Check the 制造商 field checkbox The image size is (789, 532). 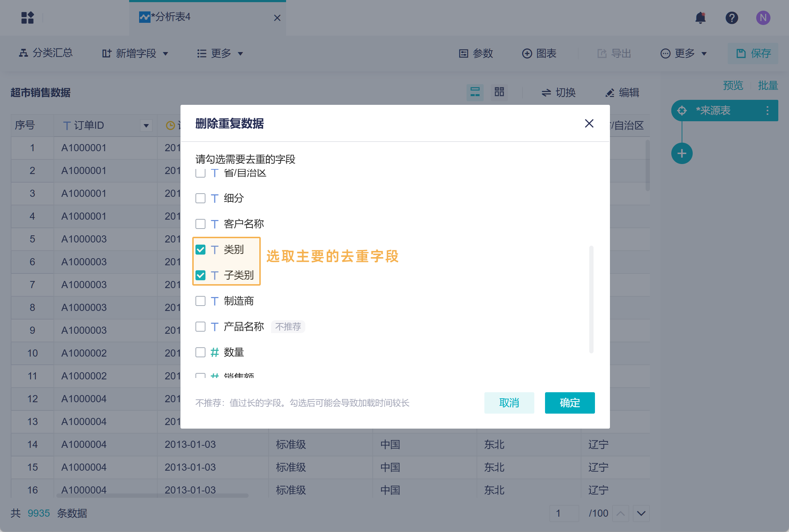click(200, 301)
